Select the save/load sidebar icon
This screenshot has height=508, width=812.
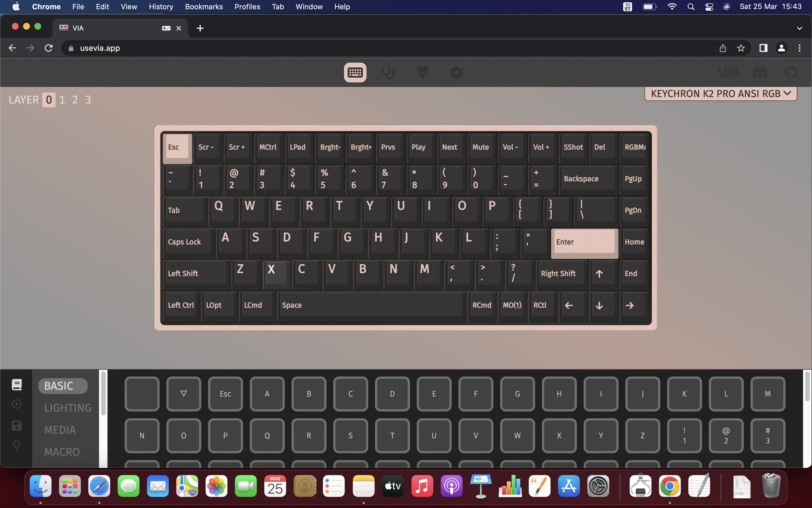(17, 425)
